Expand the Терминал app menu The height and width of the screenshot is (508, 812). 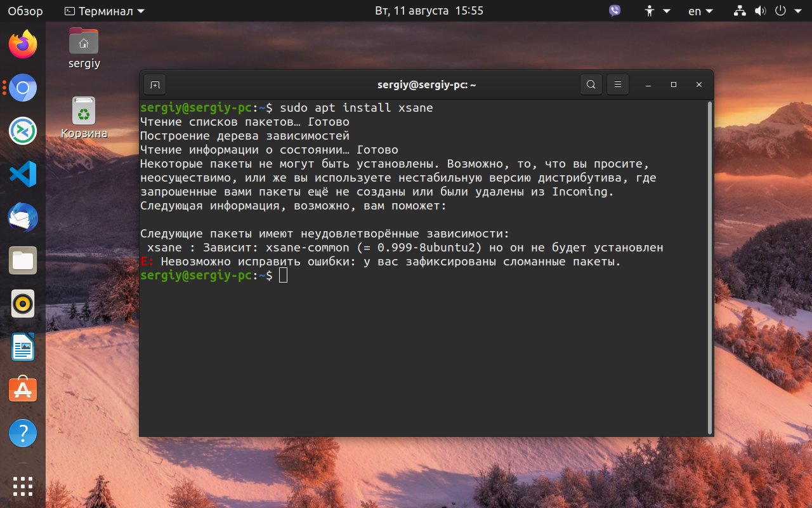[x=105, y=11]
